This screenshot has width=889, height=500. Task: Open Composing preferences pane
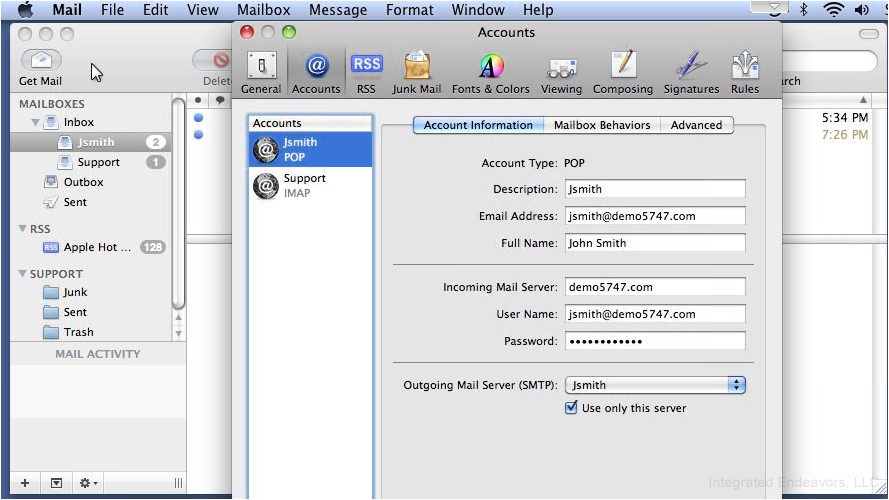coord(623,73)
